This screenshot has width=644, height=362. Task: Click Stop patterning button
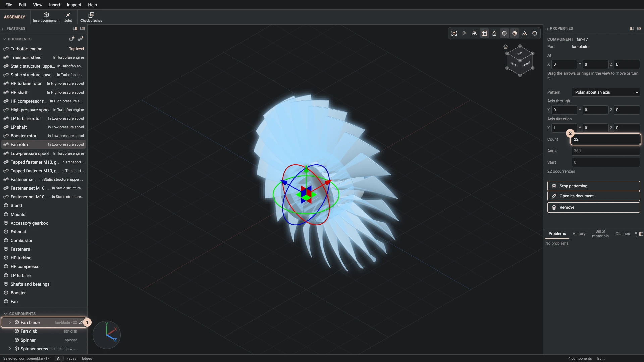[593, 186]
